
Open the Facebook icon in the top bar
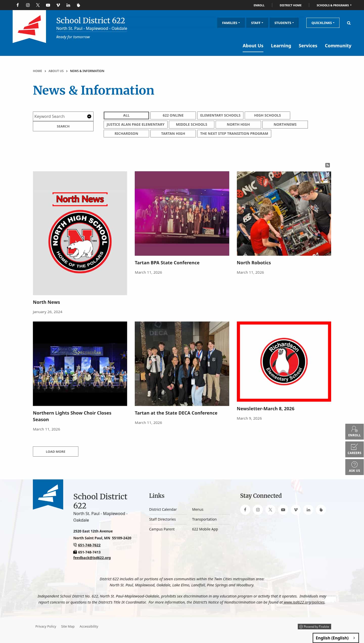[x=18, y=5]
